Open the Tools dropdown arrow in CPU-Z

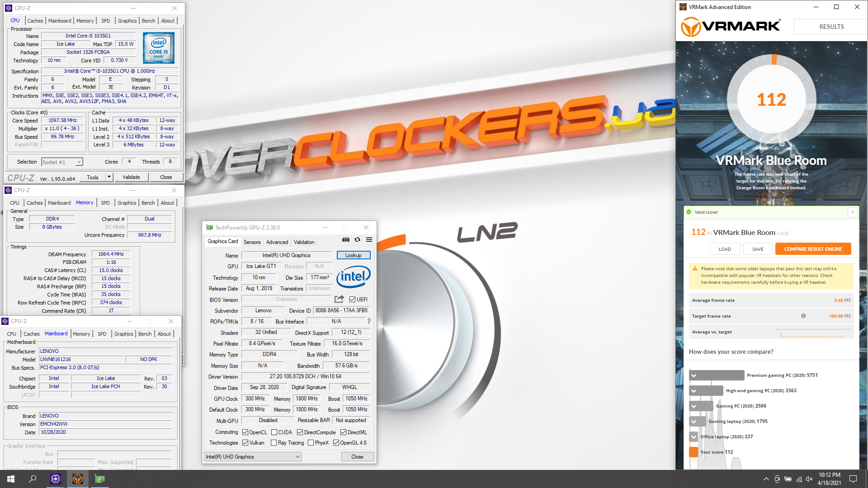109,177
